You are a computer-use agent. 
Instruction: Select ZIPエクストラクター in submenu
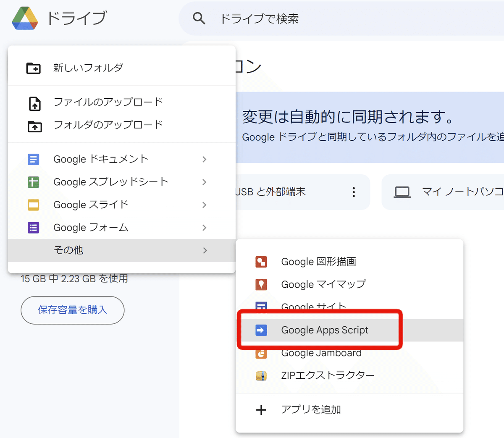pos(349,375)
